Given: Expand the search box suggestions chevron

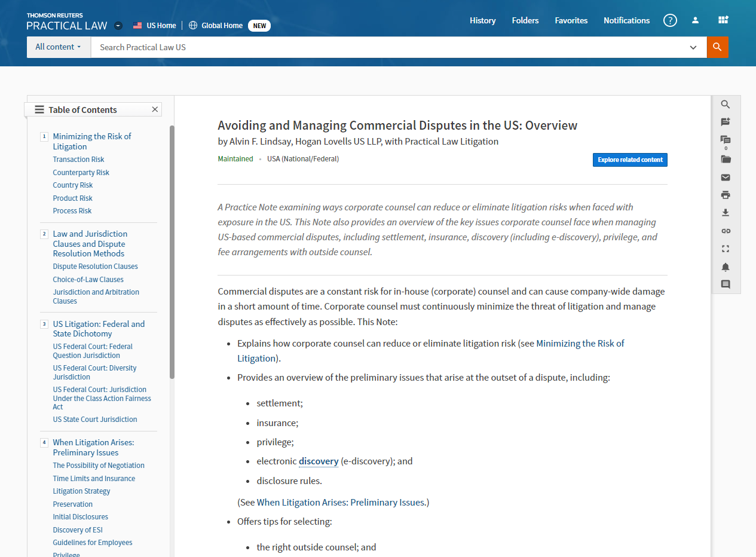Looking at the screenshot, I should pos(693,47).
